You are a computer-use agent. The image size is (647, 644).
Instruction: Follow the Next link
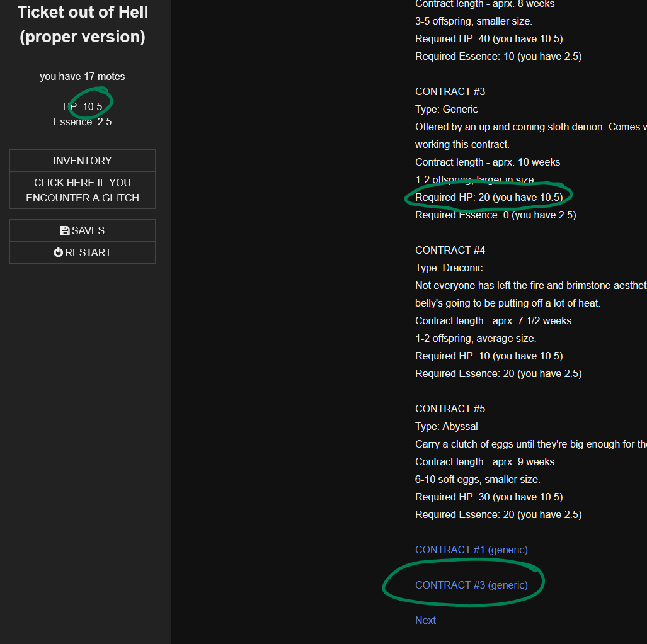425,620
